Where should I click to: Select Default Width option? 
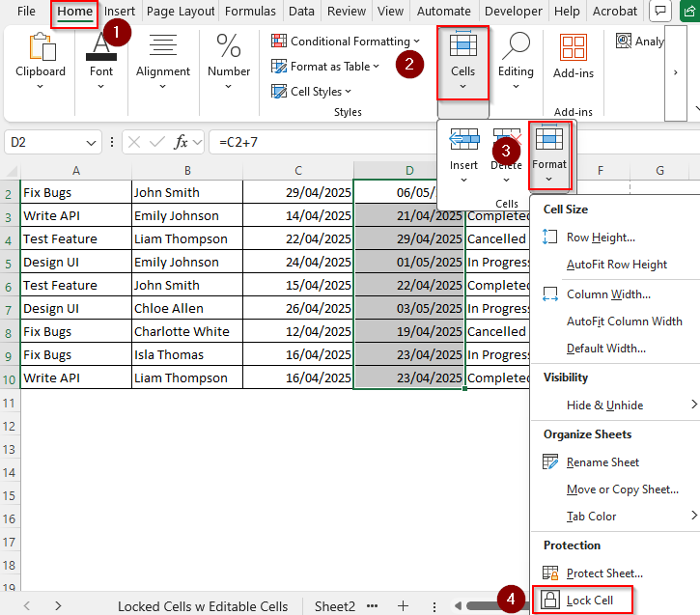tap(605, 349)
